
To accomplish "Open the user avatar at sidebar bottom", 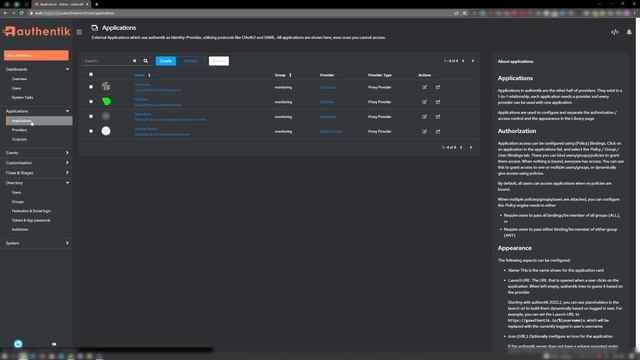I will point(18,344).
